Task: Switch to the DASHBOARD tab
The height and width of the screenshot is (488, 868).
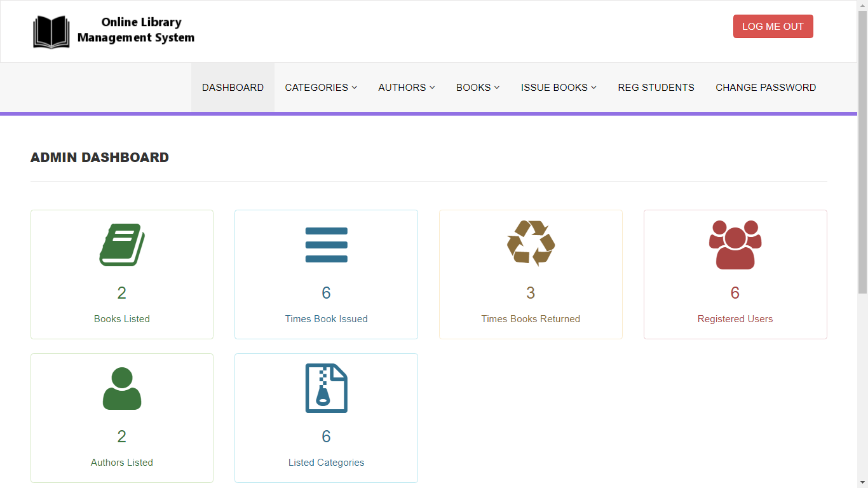Action: pos(233,87)
